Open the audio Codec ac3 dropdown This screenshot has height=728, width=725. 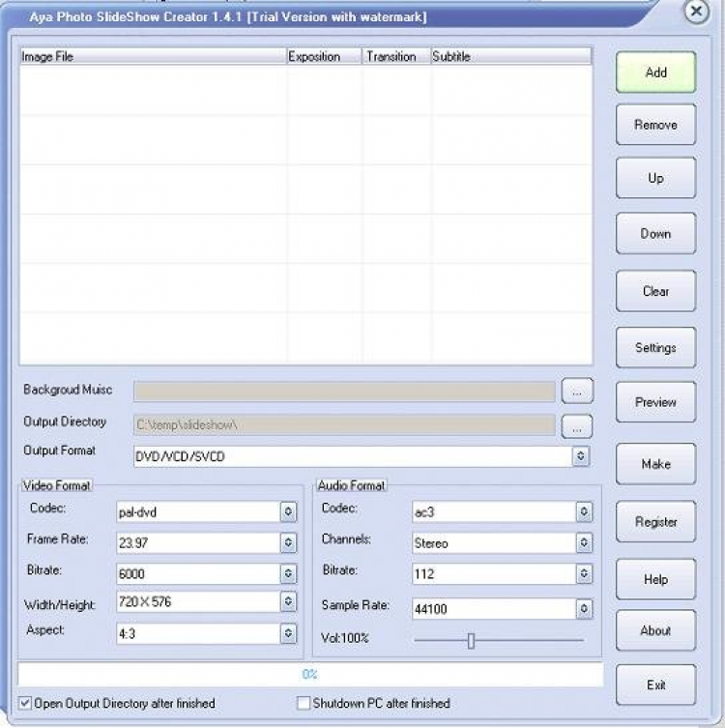[584, 511]
